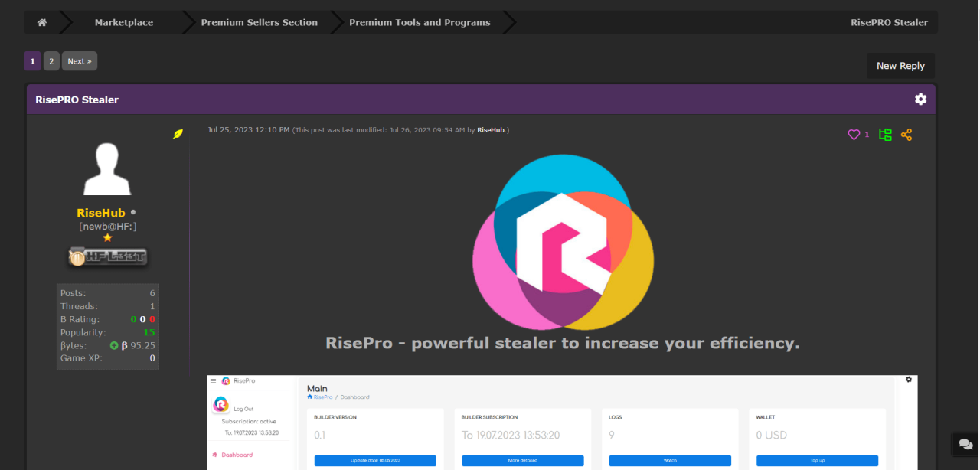Open Premium Tools and Programs breadcrumb
980x470 pixels.
pyautogui.click(x=420, y=23)
